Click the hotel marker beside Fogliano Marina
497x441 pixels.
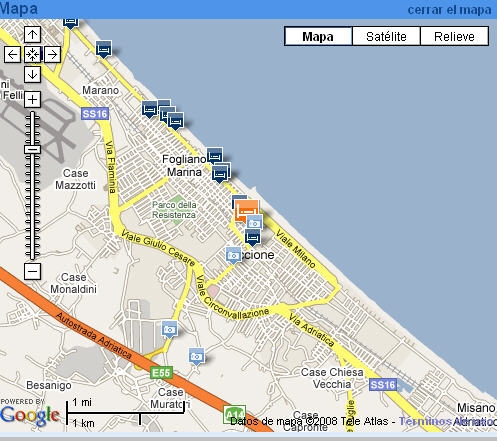point(215,156)
